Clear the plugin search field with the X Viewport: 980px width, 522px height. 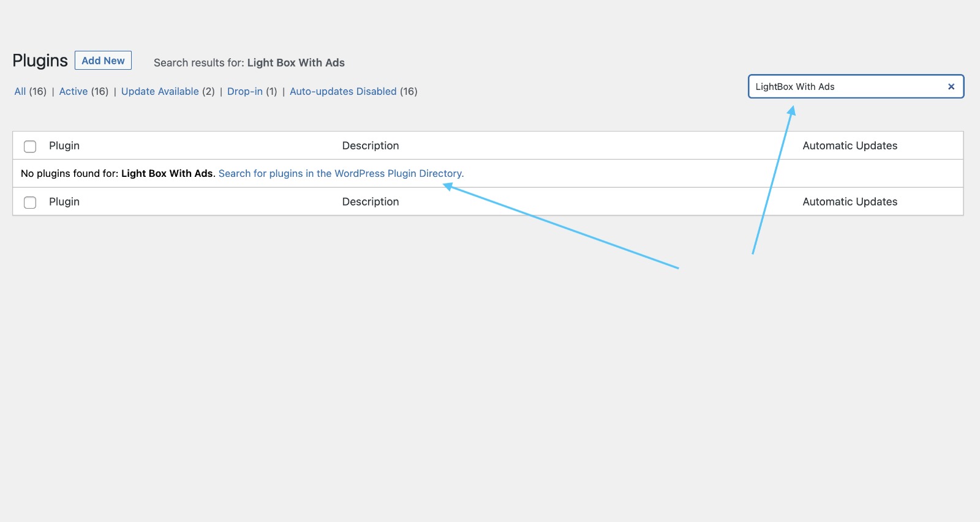[951, 87]
